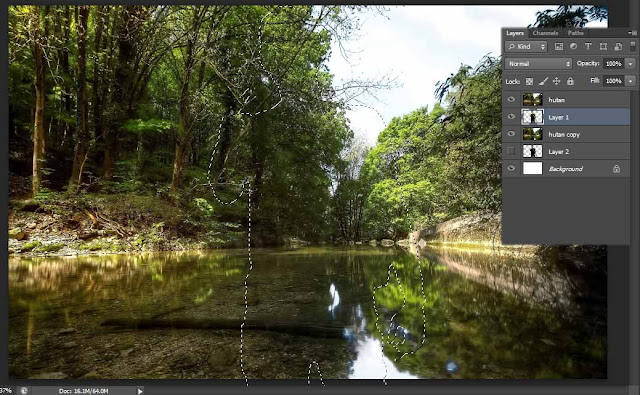Open the Normal blend mode dropdown
This screenshot has height=395, width=640.
point(538,64)
